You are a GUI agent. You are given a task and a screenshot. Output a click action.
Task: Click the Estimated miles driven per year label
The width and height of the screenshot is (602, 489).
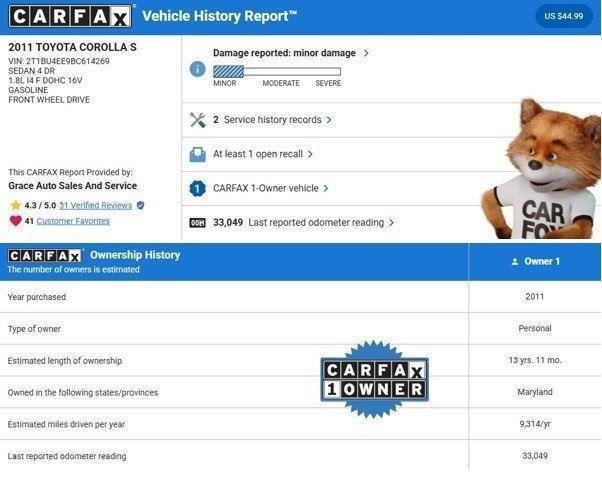[x=66, y=425]
